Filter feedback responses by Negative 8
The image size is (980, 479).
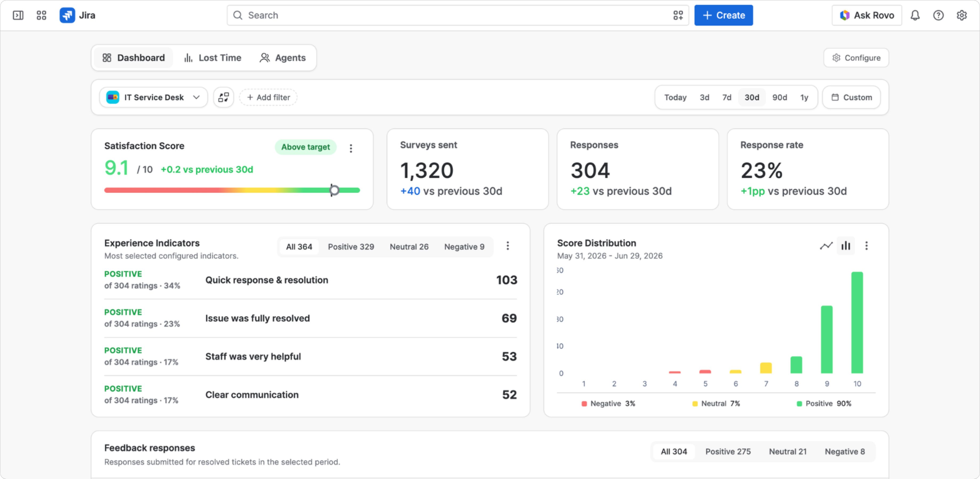(x=844, y=452)
